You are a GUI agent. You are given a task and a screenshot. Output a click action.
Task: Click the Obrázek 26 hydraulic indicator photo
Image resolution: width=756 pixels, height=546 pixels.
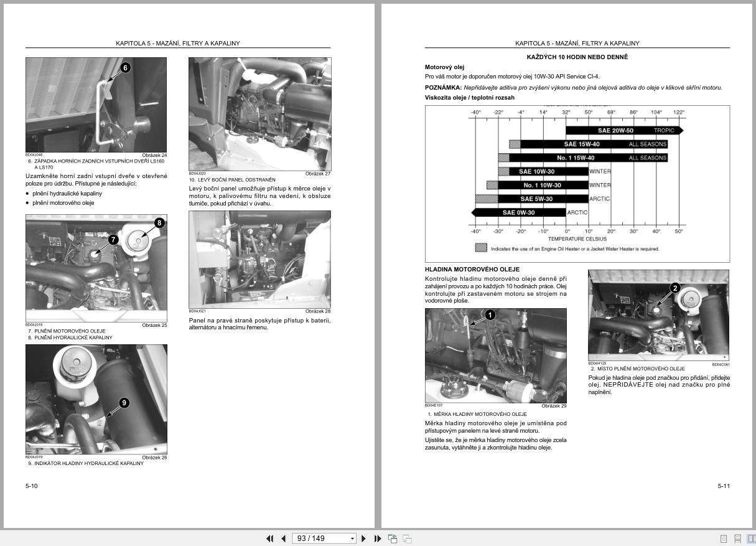click(x=96, y=400)
